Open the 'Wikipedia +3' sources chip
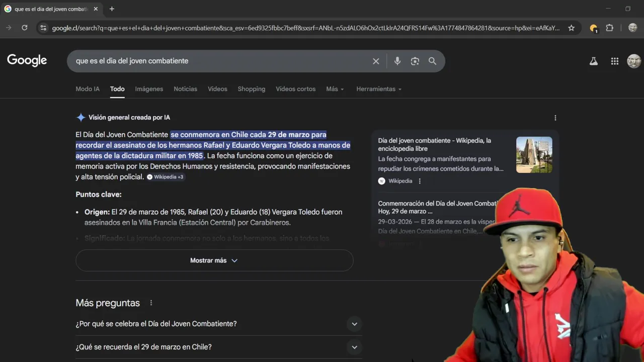644x362 pixels. pyautogui.click(x=166, y=177)
